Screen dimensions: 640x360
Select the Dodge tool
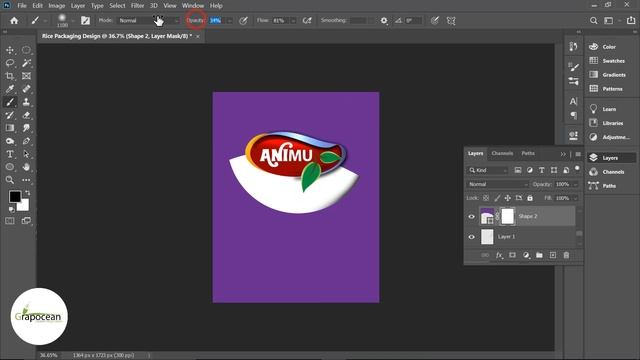[10, 141]
